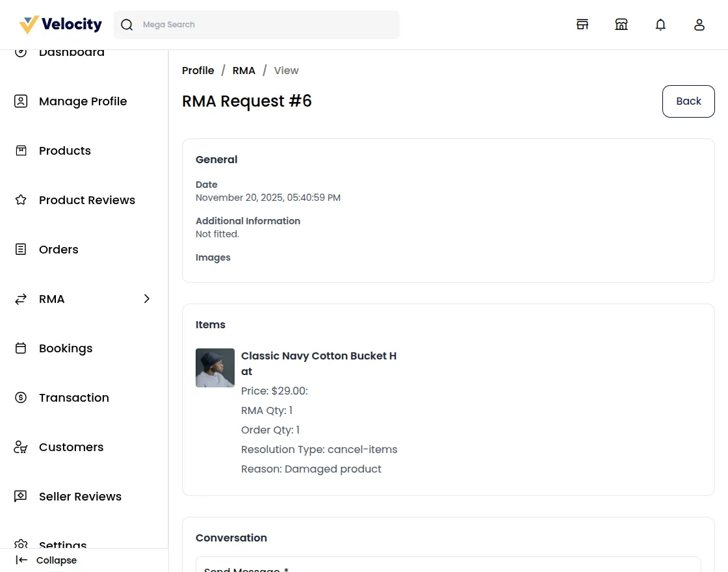Viewport: 728px width, 572px height.
Task: Click the Back button
Action: point(688,101)
